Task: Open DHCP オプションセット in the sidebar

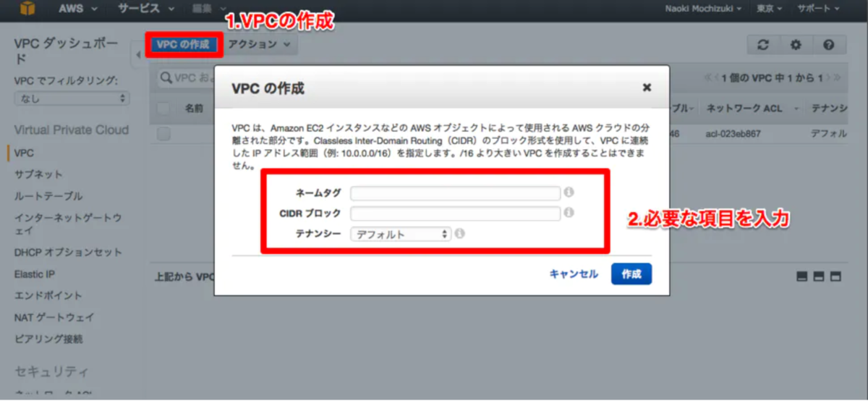Action: click(x=68, y=253)
